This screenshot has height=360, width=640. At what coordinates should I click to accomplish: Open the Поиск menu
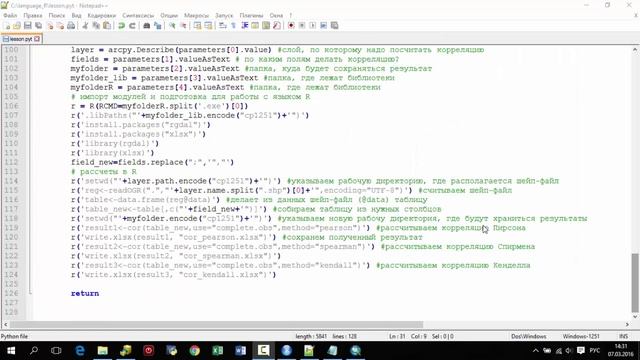click(57, 16)
